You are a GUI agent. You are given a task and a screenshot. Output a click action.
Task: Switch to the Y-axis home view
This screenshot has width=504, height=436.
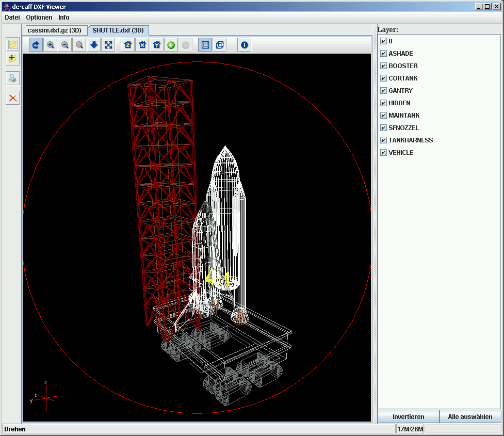click(156, 45)
